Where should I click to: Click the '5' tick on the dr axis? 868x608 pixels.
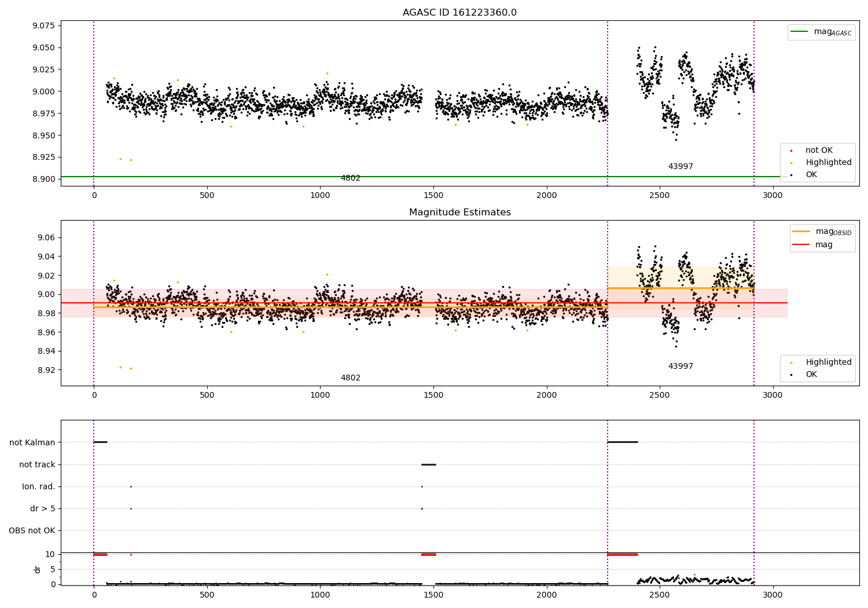53,570
